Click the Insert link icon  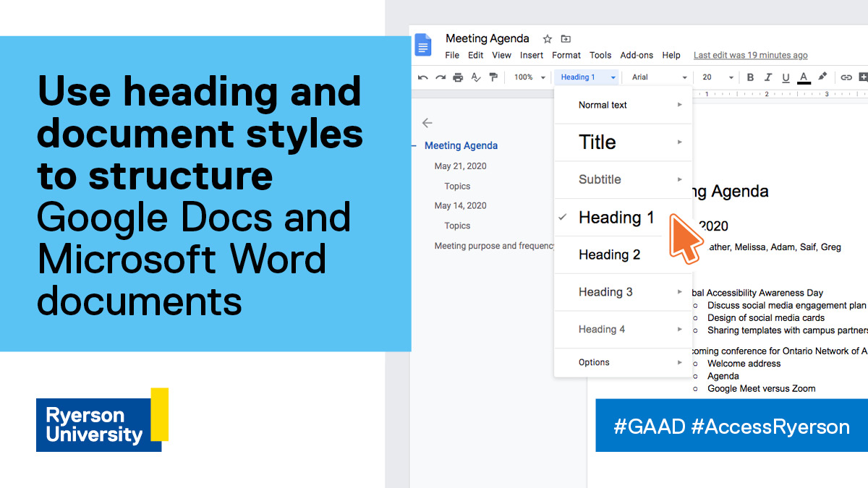tap(846, 77)
